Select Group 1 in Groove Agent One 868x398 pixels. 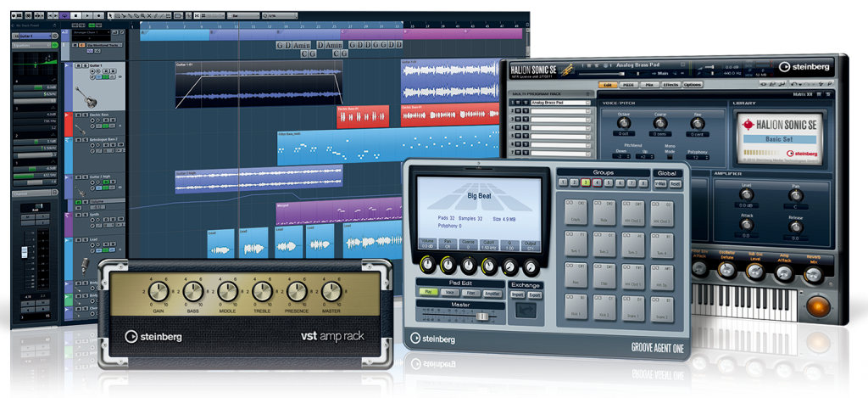563,183
